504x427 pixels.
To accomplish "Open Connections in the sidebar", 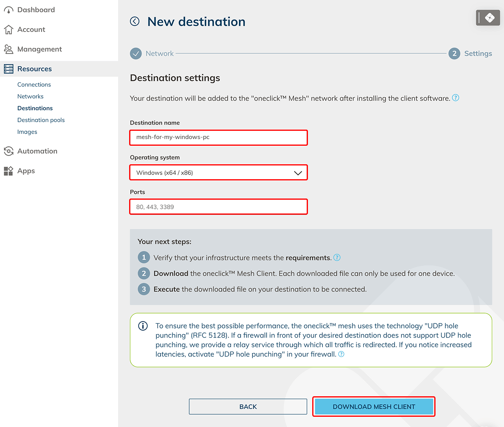I will coord(34,85).
